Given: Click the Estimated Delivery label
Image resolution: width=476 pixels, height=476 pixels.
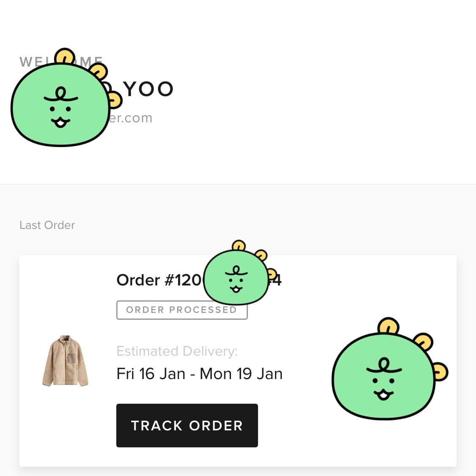Looking at the screenshot, I should [177, 351].
